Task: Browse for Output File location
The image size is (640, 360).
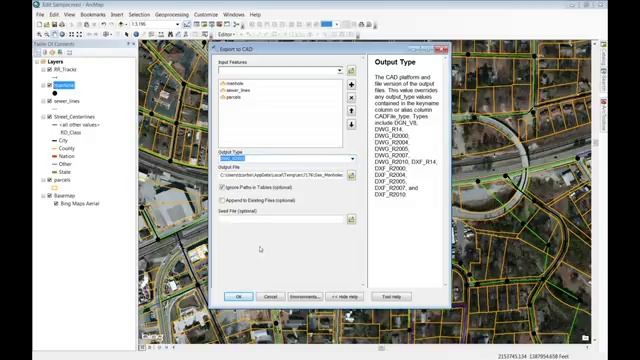Action: (351, 176)
